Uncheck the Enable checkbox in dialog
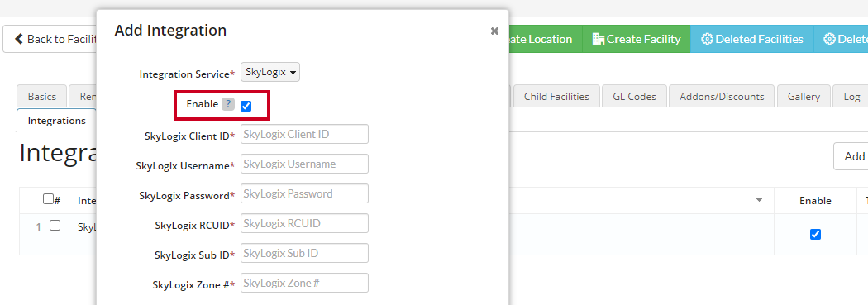This screenshot has width=868, height=305. pyautogui.click(x=246, y=107)
